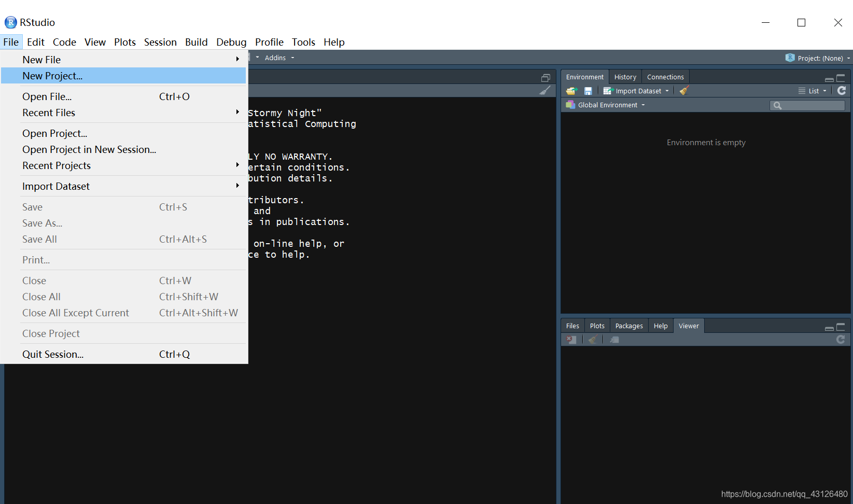This screenshot has width=853, height=504.
Task: Click Close All Except Current entry
Action: tap(123, 313)
